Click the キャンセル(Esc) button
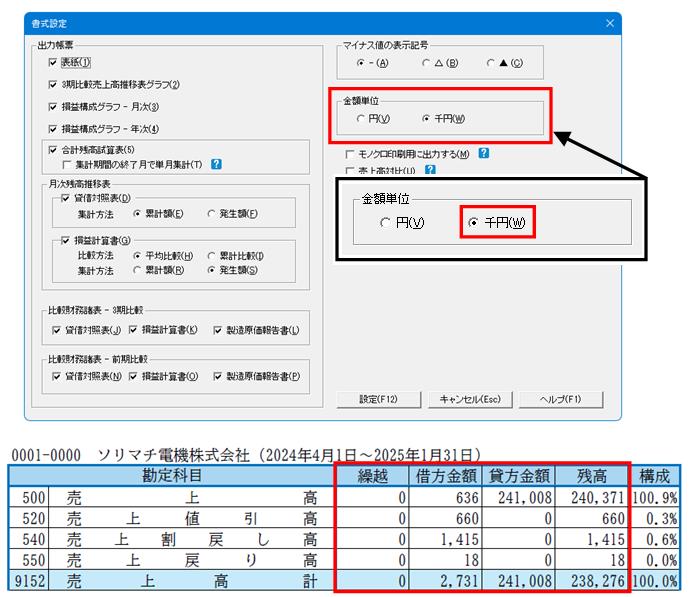 coord(470,400)
